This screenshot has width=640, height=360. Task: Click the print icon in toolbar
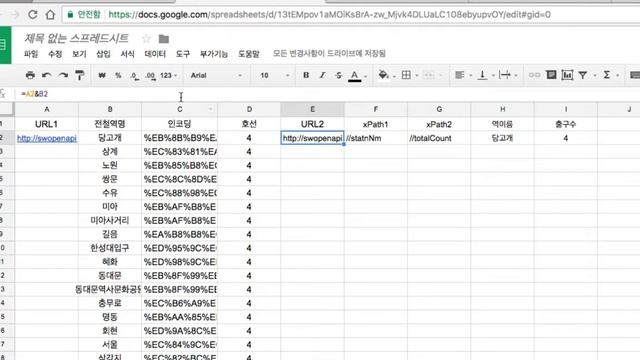click(30, 75)
